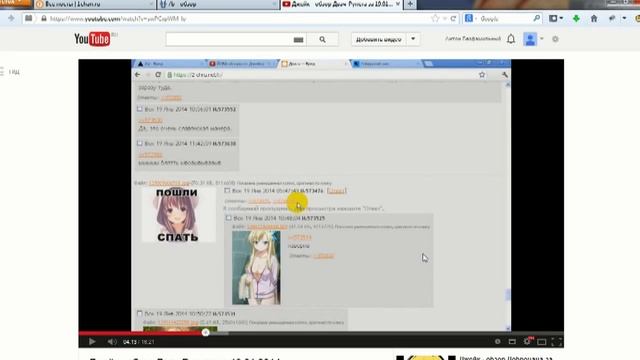This screenshot has height=360, width=640.
Task: Check the box for post 573552
Action: (x=140, y=109)
